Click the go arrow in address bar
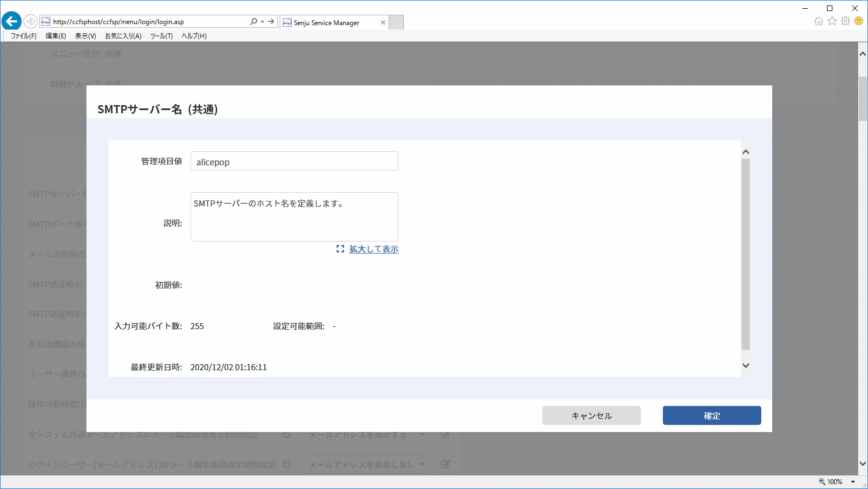Image resolution: width=868 pixels, height=489 pixels. tap(271, 22)
